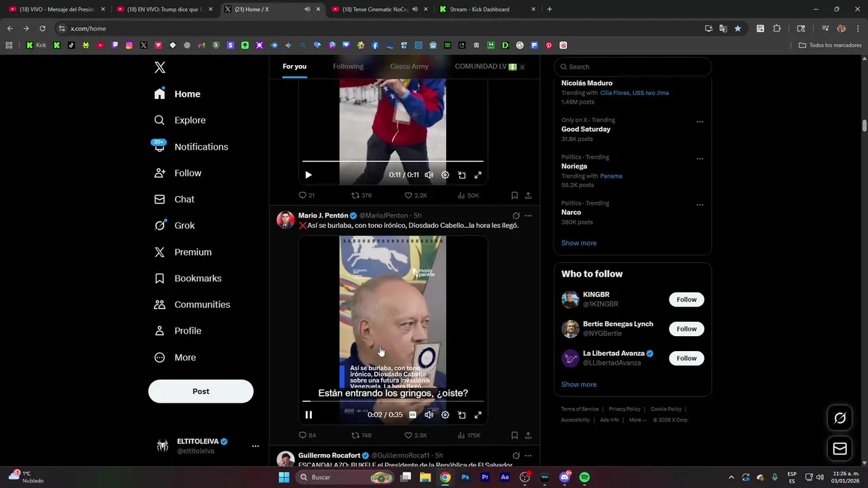Screen dimensions: 868x488
Task: Switch to the Following tab
Action: [x=348, y=66]
